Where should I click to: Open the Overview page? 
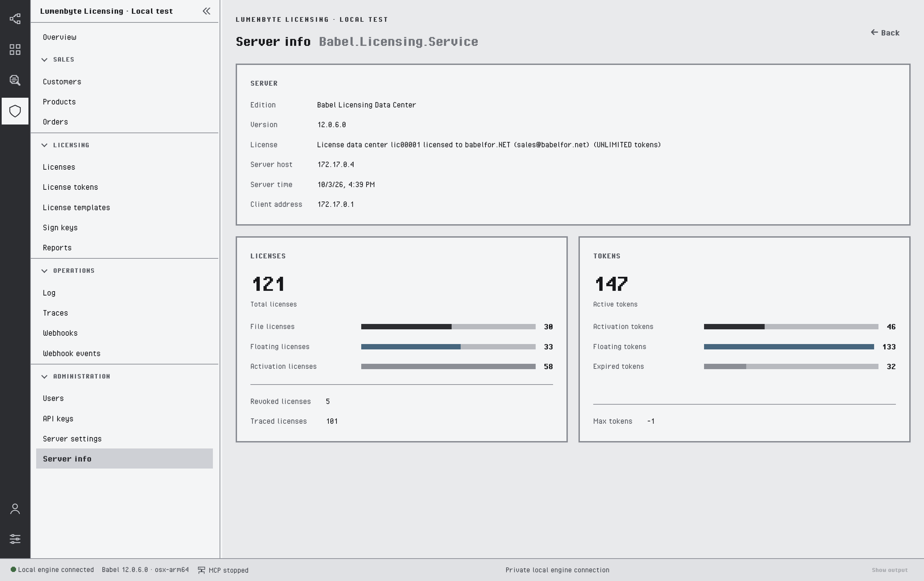(x=124, y=37)
